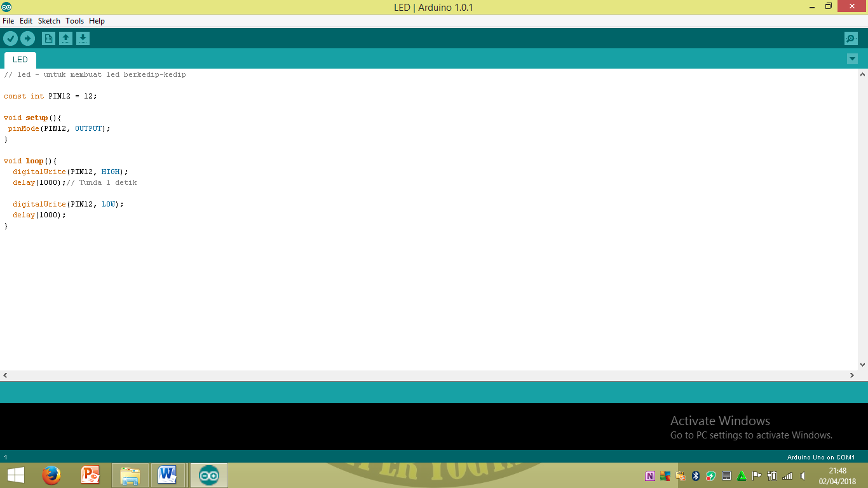The image size is (868, 488).
Task: Click the clipboard tray icon
Action: click(681, 476)
